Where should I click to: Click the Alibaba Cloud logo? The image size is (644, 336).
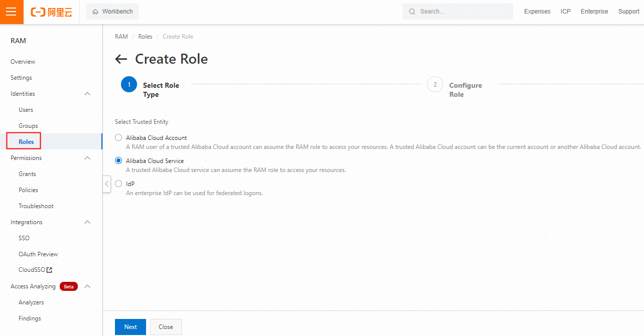click(52, 12)
